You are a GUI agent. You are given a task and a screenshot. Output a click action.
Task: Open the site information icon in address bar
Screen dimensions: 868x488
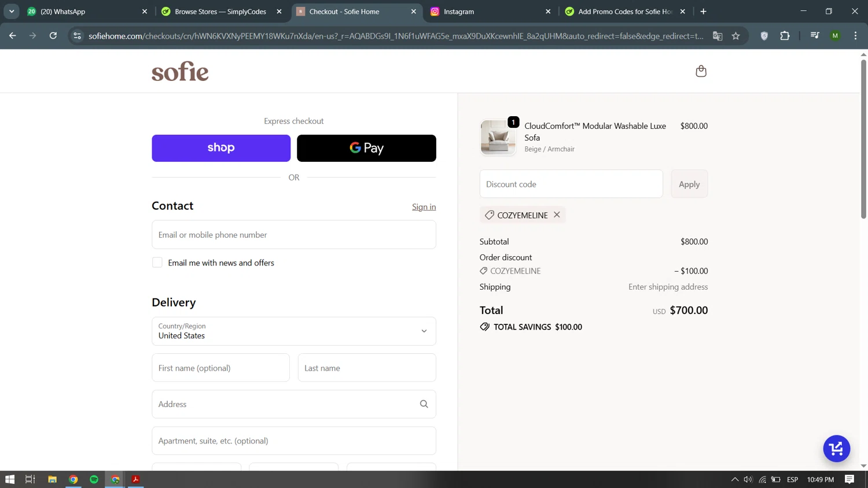coord(77,36)
